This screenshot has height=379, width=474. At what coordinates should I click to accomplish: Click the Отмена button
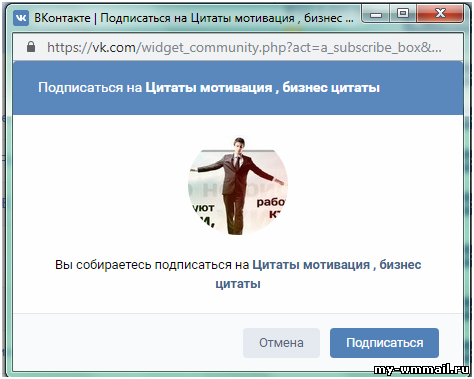pos(281,343)
